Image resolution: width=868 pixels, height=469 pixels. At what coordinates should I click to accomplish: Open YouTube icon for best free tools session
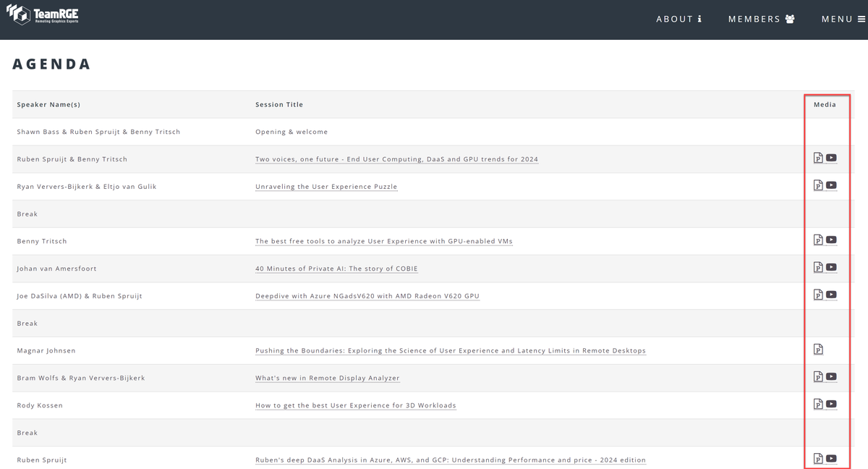[831, 240]
